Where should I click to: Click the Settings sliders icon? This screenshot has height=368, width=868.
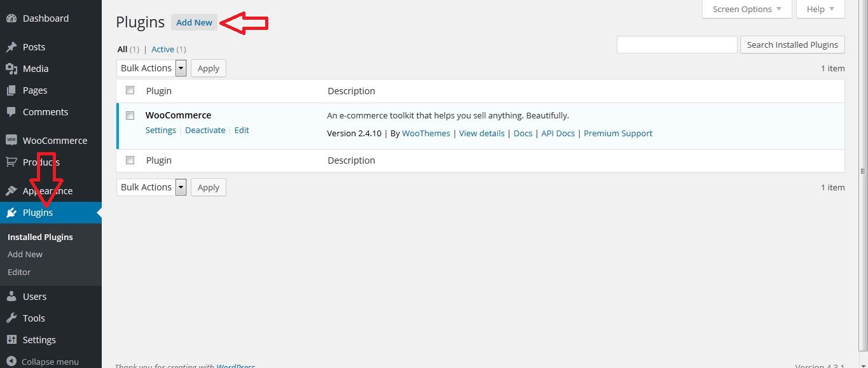11,340
